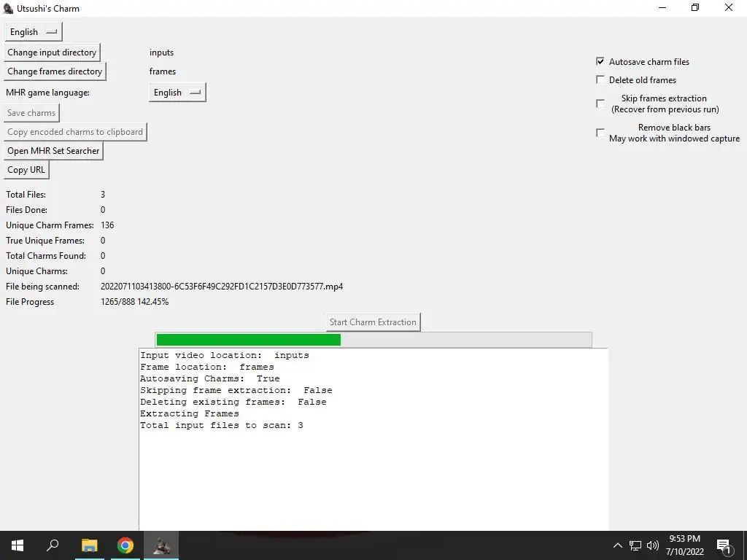Click the 'inputs' directory label
Image resolution: width=747 pixels, height=560 pixels.
[161, 52]
